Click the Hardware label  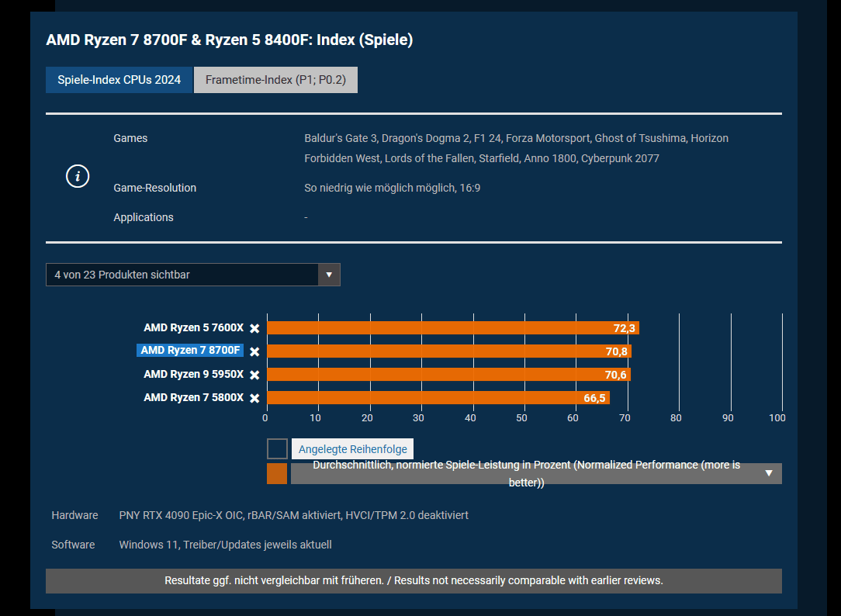[74, 515]
